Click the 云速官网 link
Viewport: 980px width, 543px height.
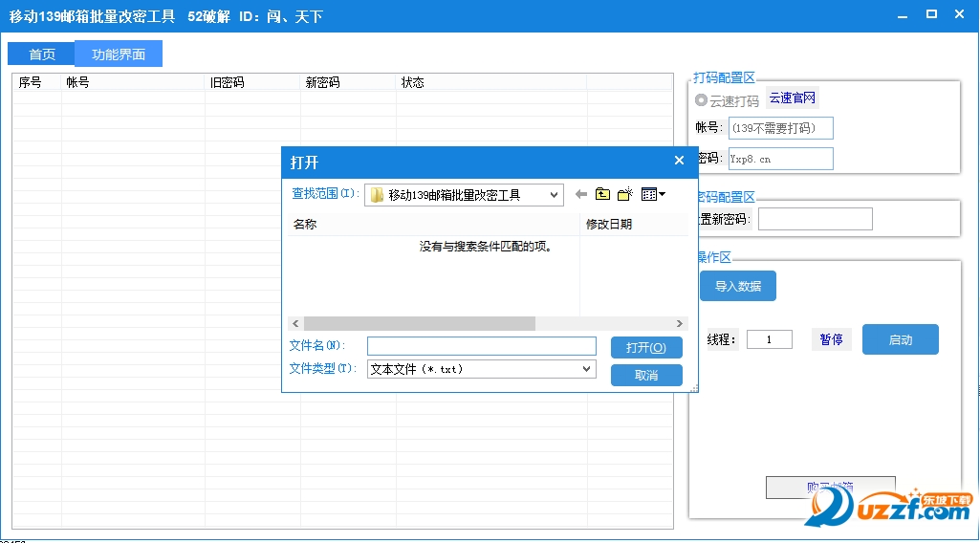tap(793, 98)
